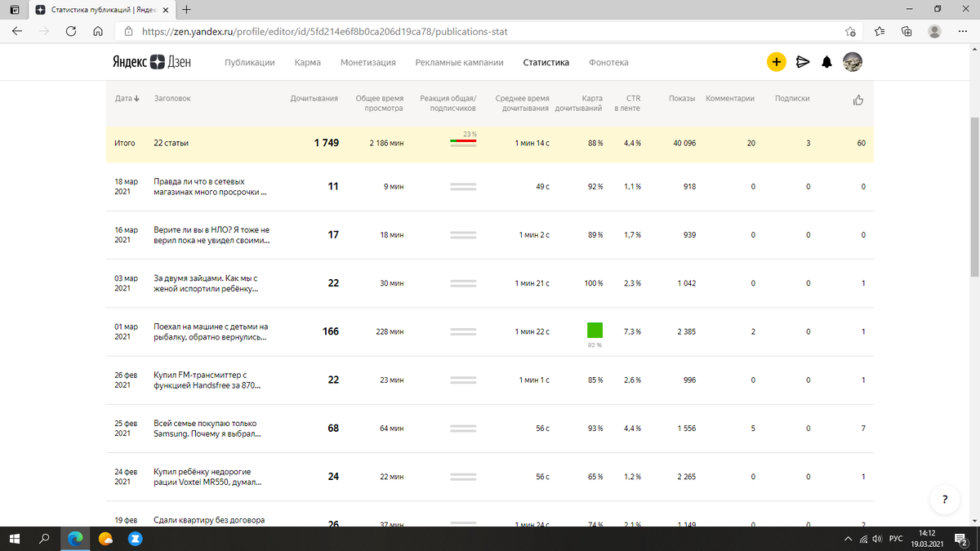Open Zoom app in taskbar
The image size is (980, 551).
pyautogui.click(x=136, y=539)
